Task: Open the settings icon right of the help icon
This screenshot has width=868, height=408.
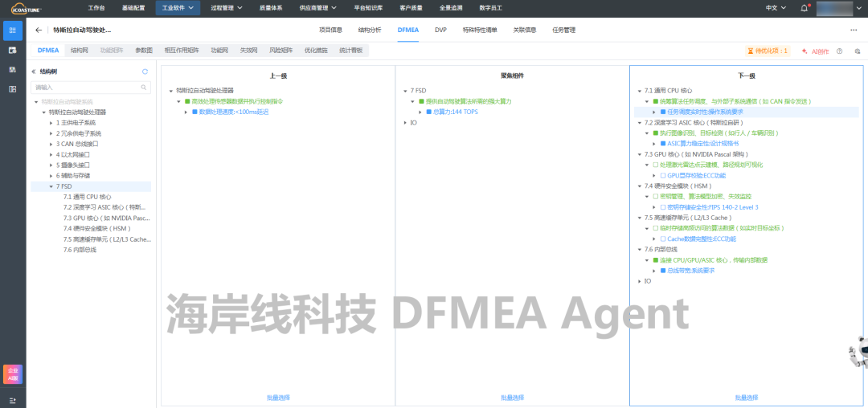Action: coord(858,51)
